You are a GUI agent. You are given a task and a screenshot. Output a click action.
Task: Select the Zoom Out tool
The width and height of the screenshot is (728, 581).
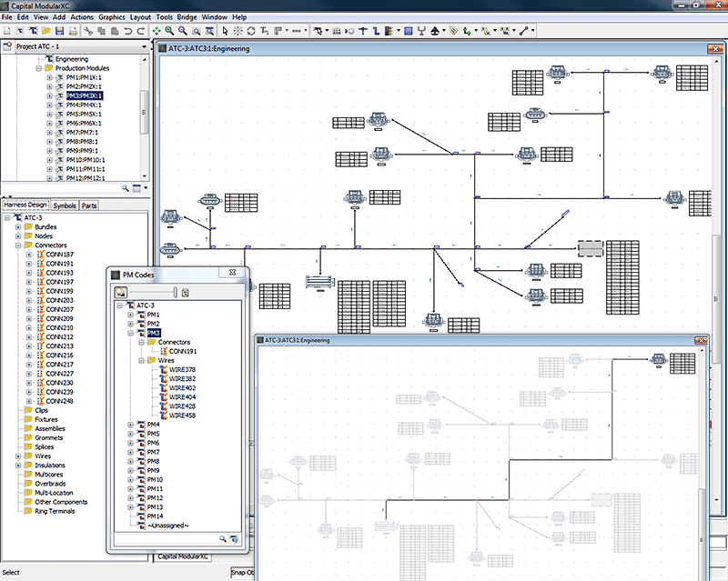(182, 29)
